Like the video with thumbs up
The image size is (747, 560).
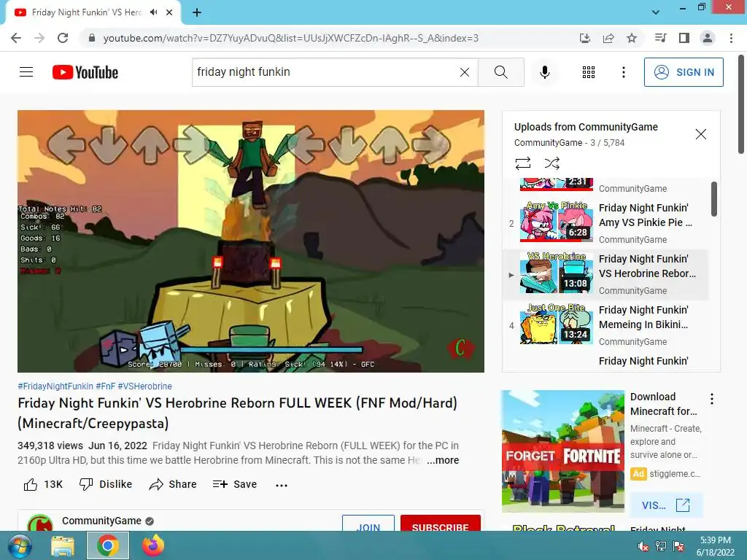click(x=43, y=484)
